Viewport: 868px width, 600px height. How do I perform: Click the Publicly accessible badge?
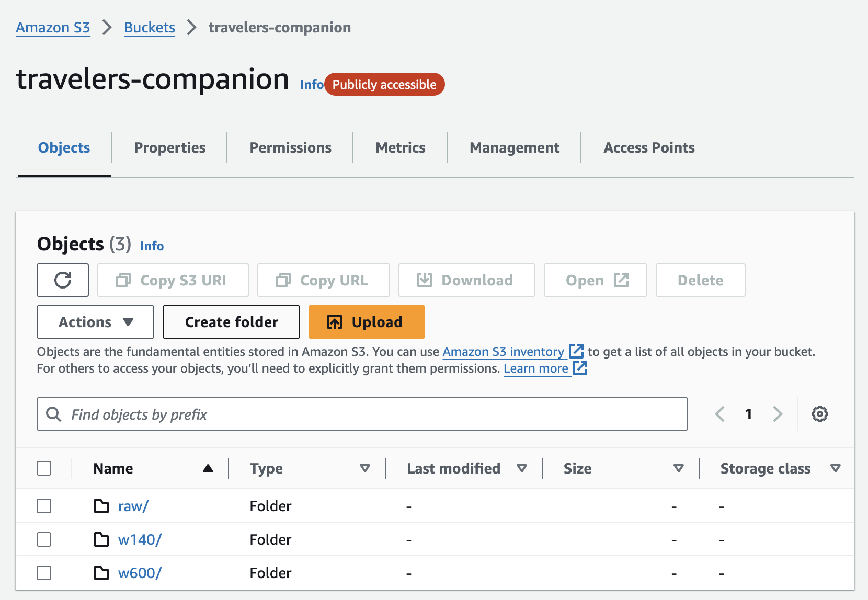pyautogui.click(x=384, y=84)
